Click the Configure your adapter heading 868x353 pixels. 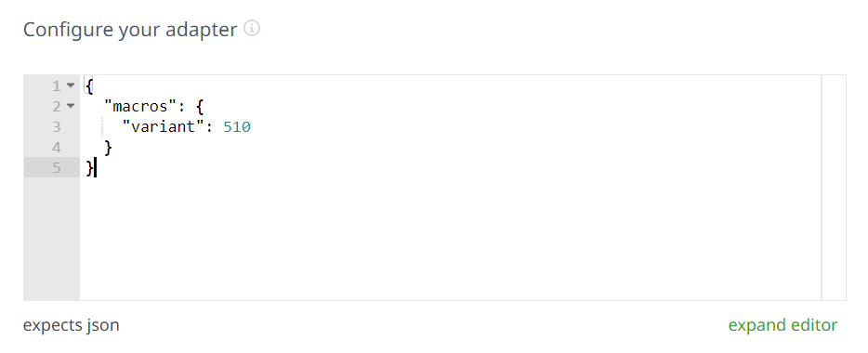coord(130,29)
